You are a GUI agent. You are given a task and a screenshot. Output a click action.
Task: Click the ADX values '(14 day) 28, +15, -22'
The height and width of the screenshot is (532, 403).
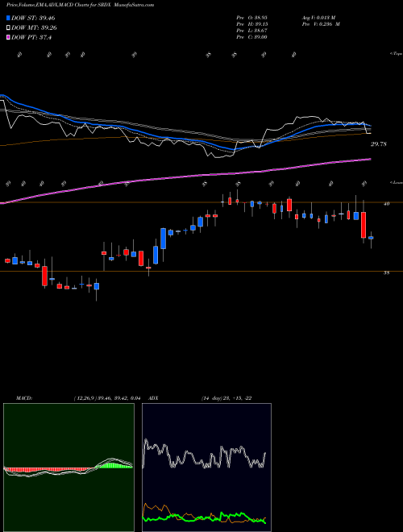click(x=226, y=398)
